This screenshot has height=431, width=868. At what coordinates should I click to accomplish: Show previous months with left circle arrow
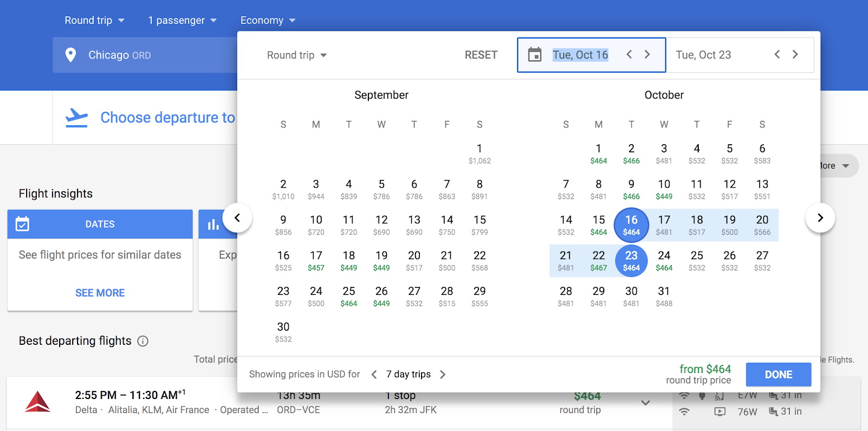(x=237, y=217)
